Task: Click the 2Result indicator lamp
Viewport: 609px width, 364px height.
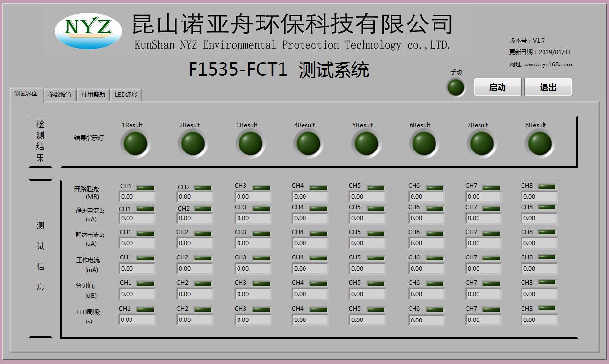Action: click(193, 144)
